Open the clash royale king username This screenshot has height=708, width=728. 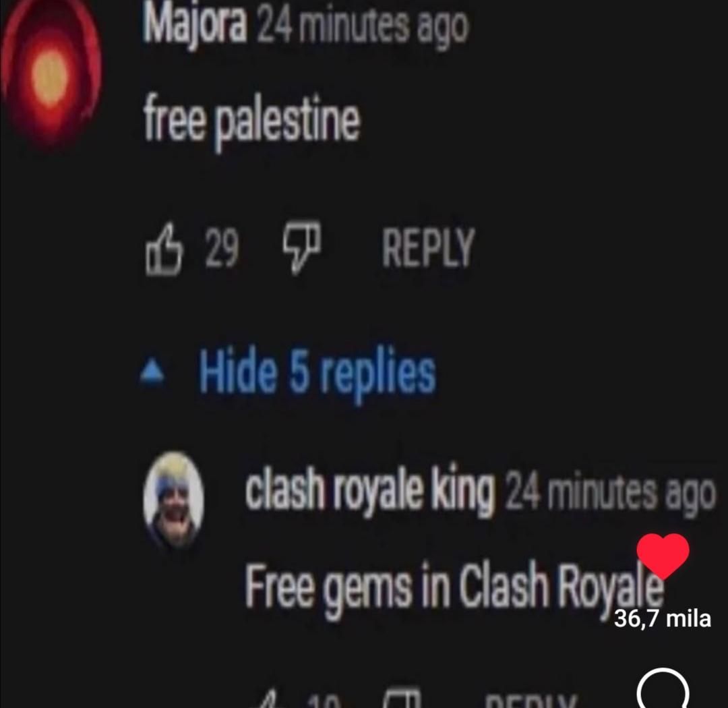[369, 492]
